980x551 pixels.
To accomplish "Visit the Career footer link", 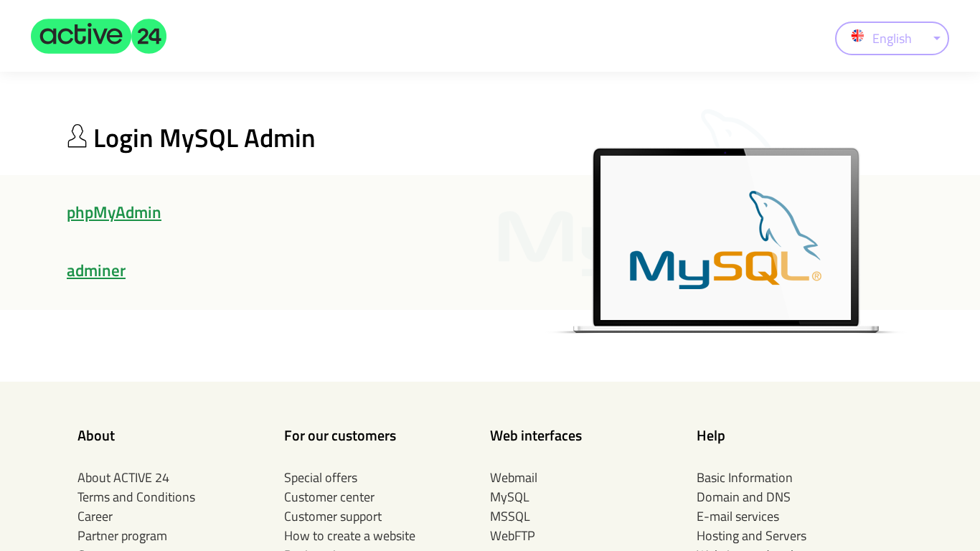I will point(95,517).
